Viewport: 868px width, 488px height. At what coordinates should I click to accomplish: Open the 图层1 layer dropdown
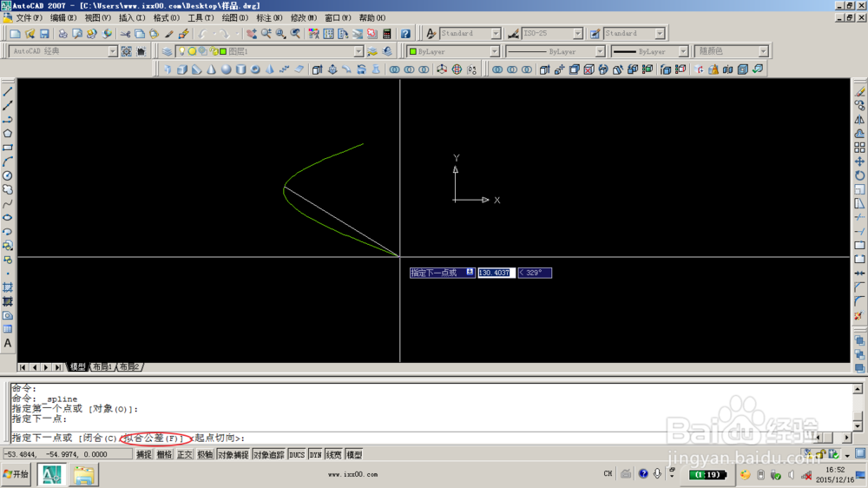[358, 51]
